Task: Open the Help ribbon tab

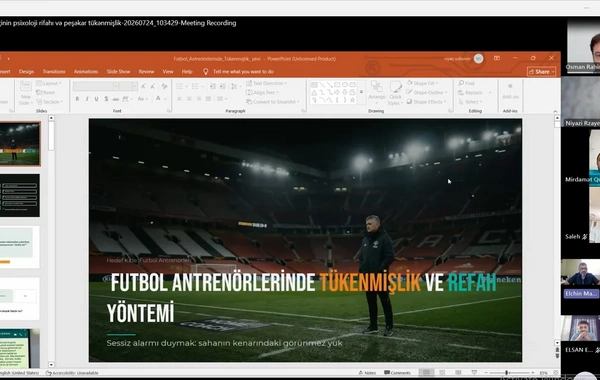Action: pos(187,72)
